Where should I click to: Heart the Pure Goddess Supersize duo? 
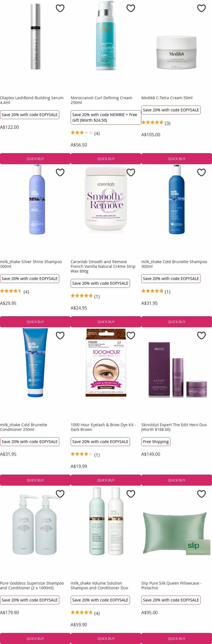[60, 494]
